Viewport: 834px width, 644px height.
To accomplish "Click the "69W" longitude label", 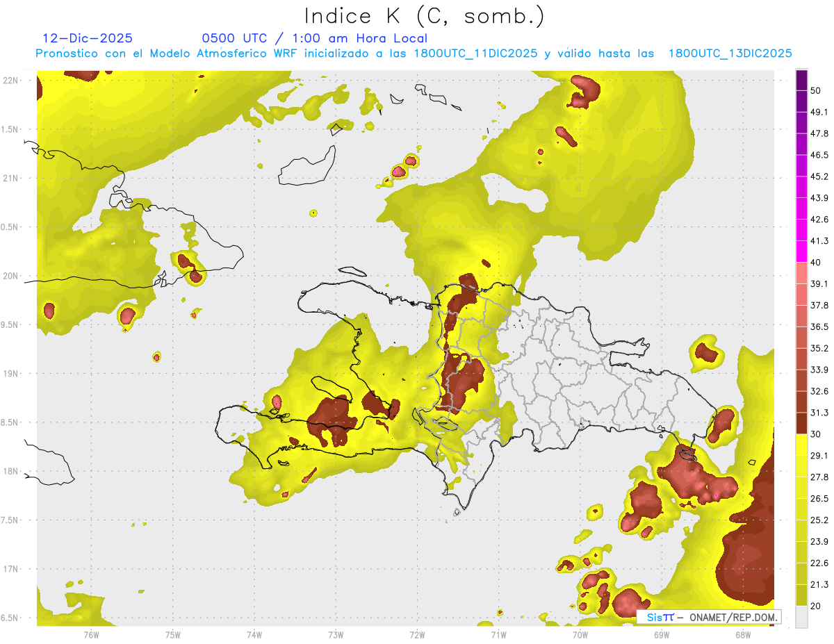I will tap(661, 634).
